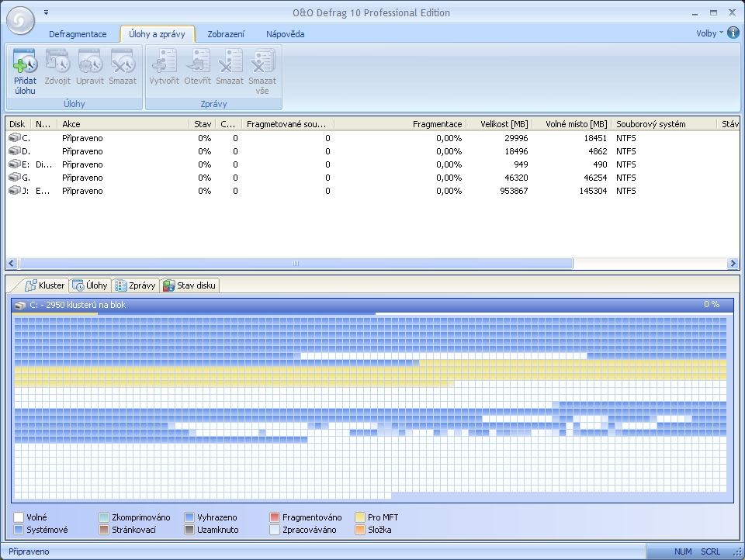Click the Zkomprimováno legend color swatch
Image resolution: width=745 pixels, height=560 pixels.
104,517
